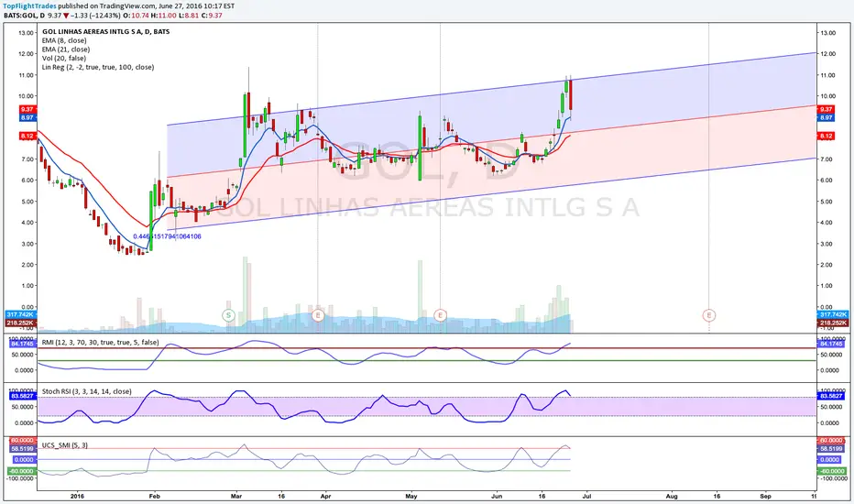Click the Jun label on time axis
854x504 pixels.
496,497
